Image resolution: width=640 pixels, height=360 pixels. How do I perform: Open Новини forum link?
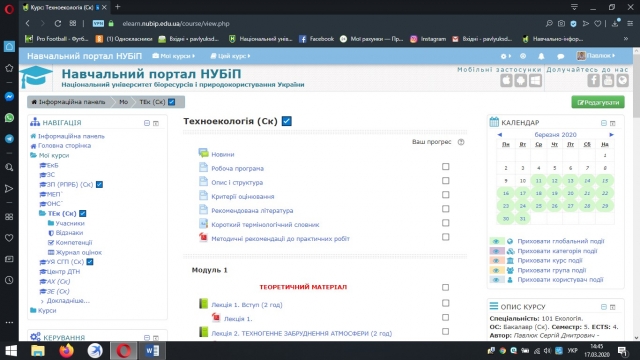tap(222, 154)
